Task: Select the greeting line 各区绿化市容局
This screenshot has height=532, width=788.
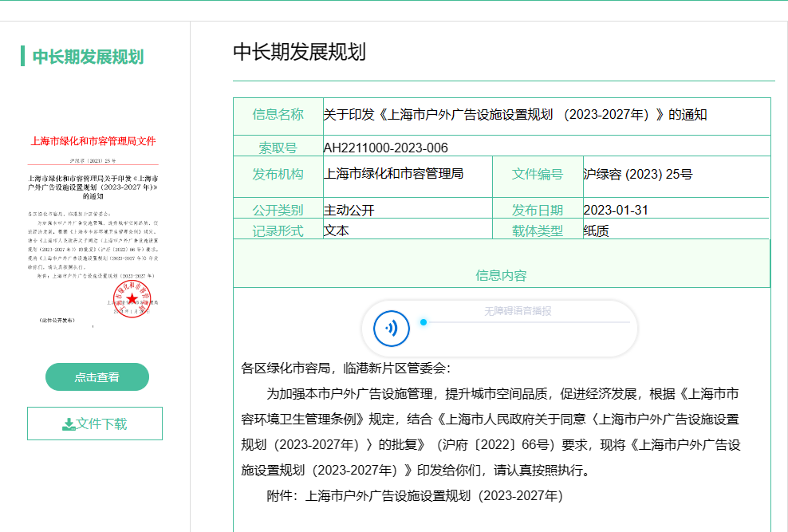Action: pos(346,368)
